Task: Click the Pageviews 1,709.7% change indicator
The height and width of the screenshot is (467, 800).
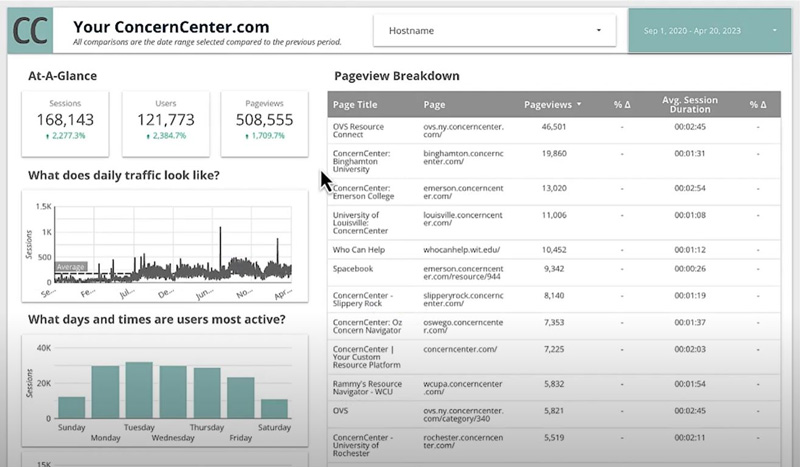Action: (x=264, y=136)
